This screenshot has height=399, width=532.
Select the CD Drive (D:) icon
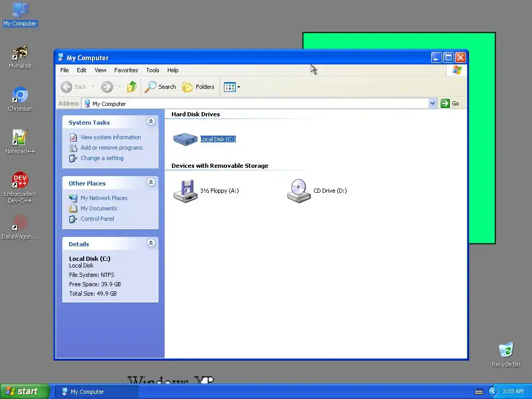pyautogui.click(x=299, y=191)
